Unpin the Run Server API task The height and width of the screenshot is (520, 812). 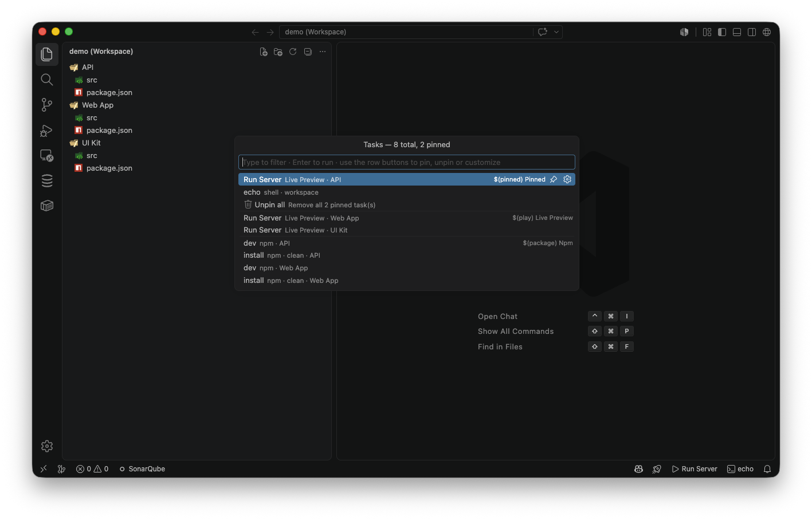tap(554, 179)
